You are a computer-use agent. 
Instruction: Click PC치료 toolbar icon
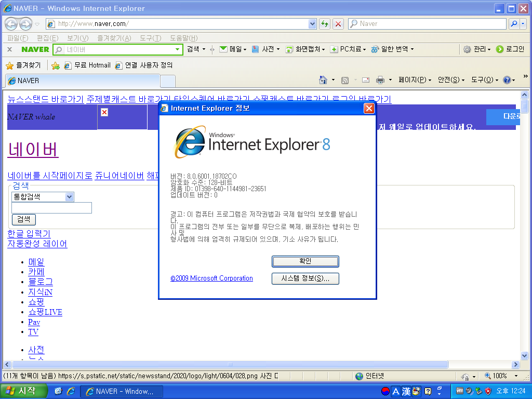tap(334, 49)
